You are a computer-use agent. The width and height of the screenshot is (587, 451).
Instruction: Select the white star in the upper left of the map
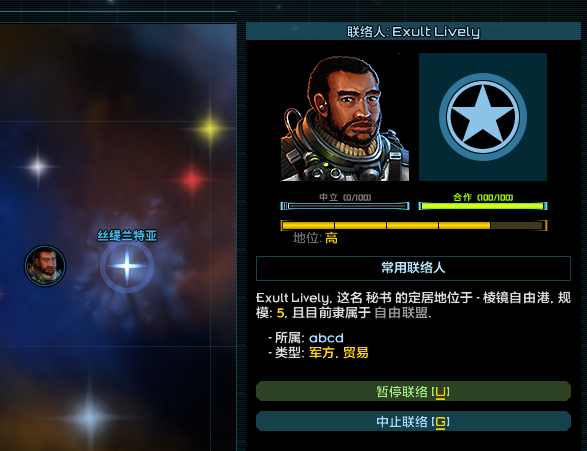[x=38, y=166]
